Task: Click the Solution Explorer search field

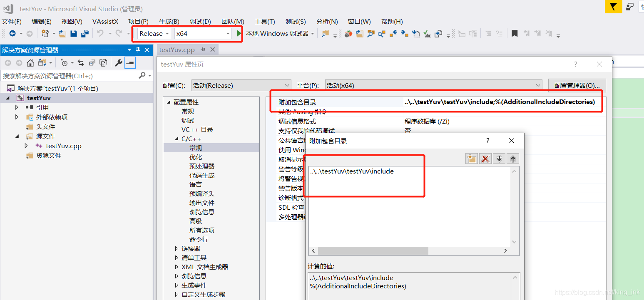Action: point(69,76)
